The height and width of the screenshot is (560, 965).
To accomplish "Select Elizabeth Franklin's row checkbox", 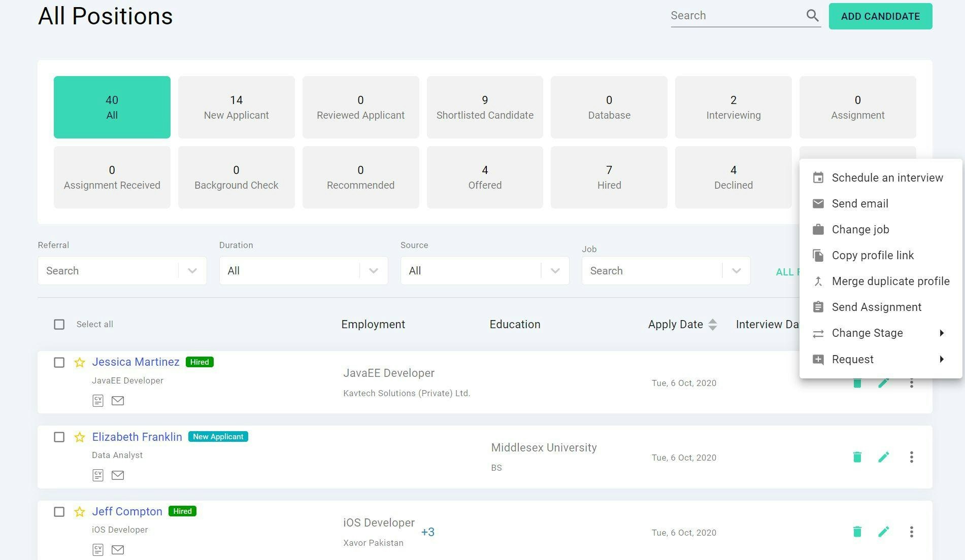I will coord(59,437).
